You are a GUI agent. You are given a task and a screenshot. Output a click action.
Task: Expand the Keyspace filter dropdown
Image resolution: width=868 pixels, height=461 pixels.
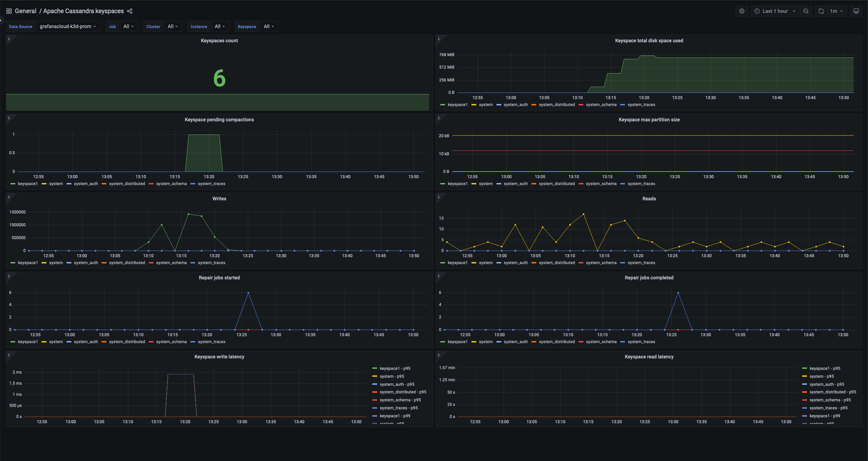coord(268,26)
